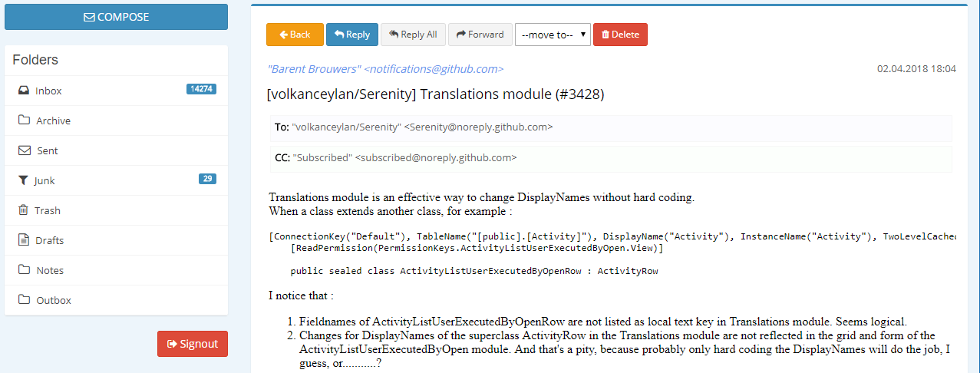Forward this email message
This screenshot has width=980, height=373.
(x=480, y=35)
